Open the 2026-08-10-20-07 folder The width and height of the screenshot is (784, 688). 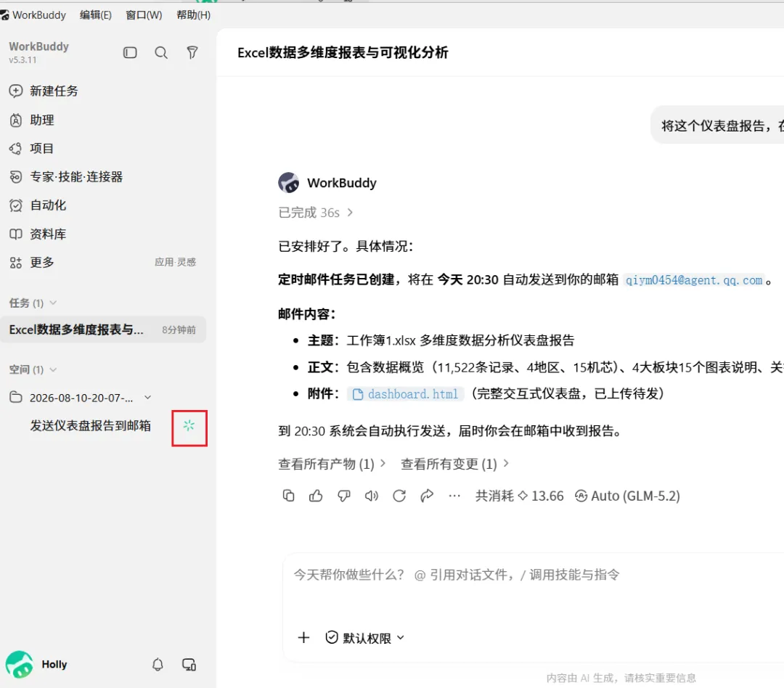coord(80,398)
